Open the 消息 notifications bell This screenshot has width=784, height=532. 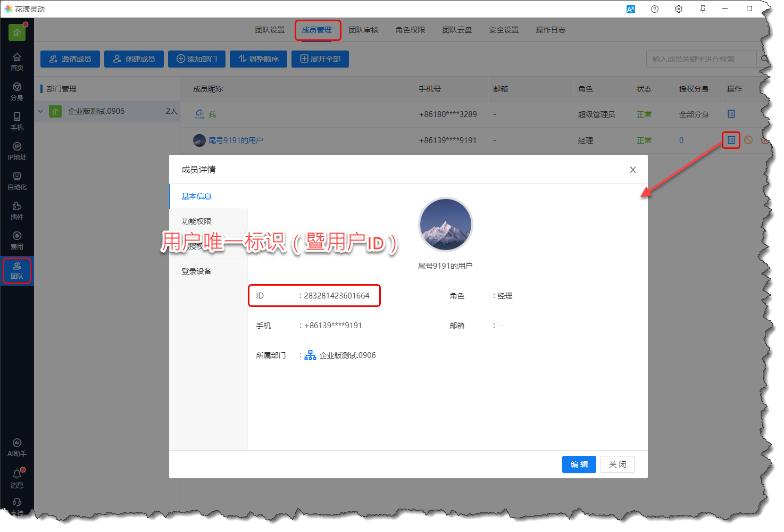point(17,478)
